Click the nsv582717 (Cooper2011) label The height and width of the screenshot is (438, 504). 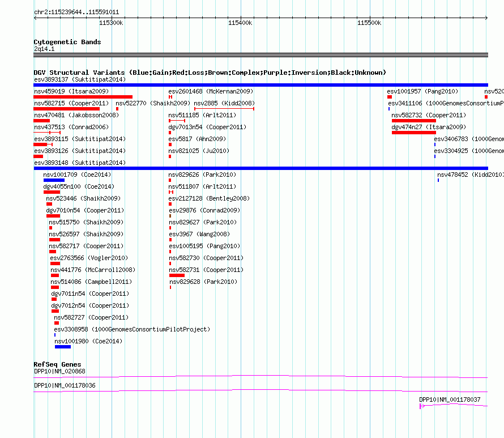click(86, 246)
